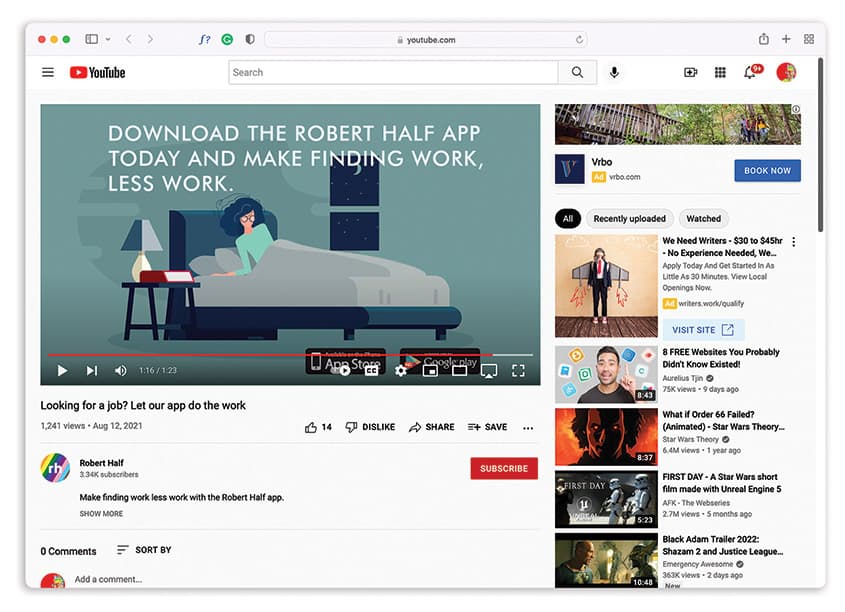The height and width of the screenshot is (612, 845).
Task: Enable miniplayer mode
Action: (430, 371)
